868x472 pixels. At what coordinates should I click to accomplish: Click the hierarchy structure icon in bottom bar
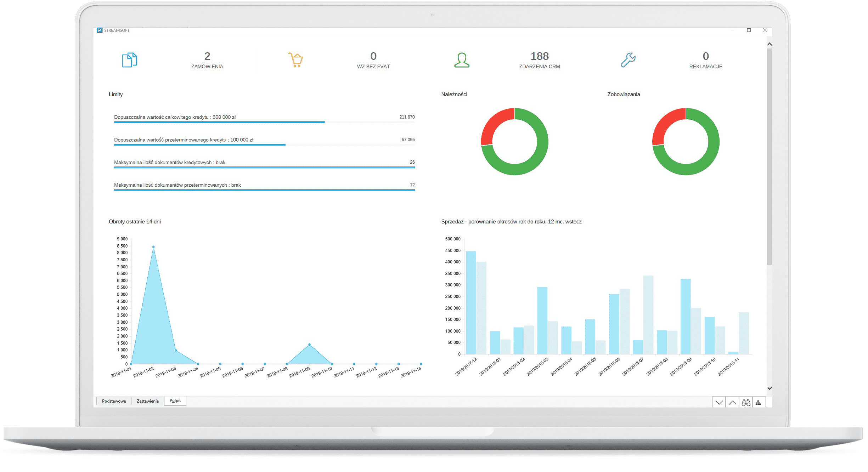(758, 403)
